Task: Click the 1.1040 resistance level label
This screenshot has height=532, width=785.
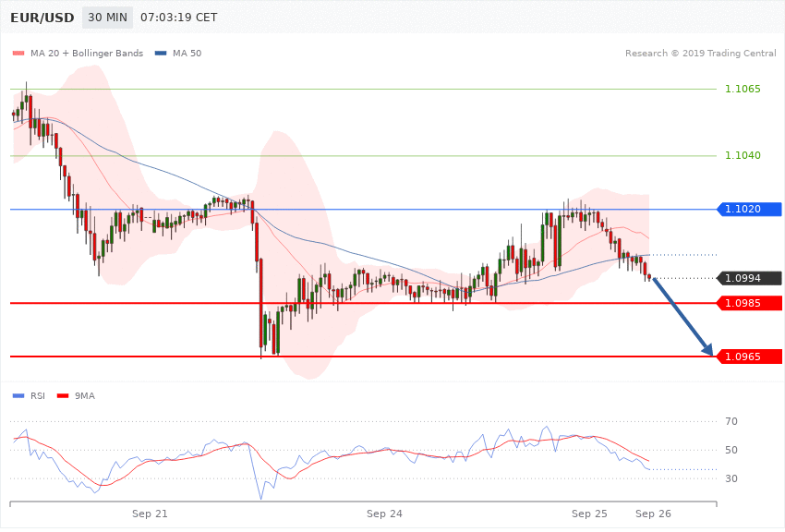Action: (x=743, y=156)
